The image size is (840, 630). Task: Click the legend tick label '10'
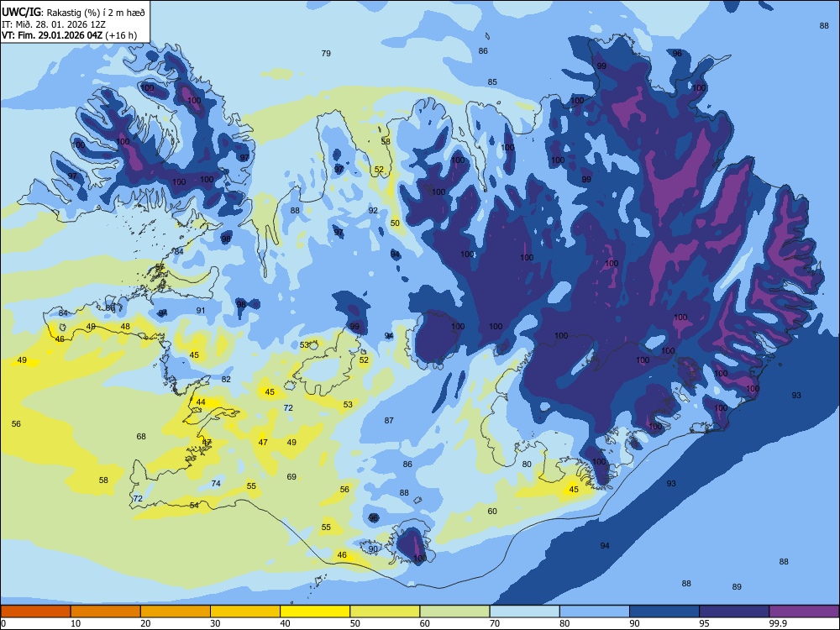point(76,623)
